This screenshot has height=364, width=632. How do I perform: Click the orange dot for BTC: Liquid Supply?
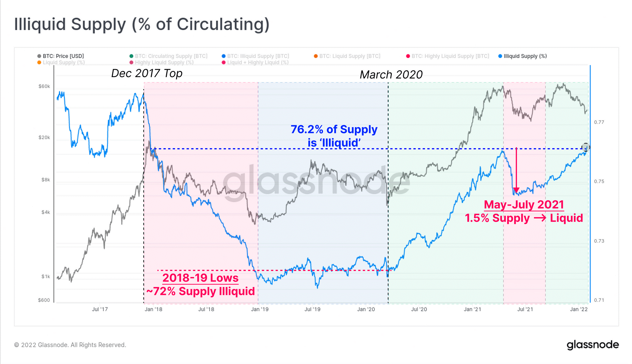(316, 56)
